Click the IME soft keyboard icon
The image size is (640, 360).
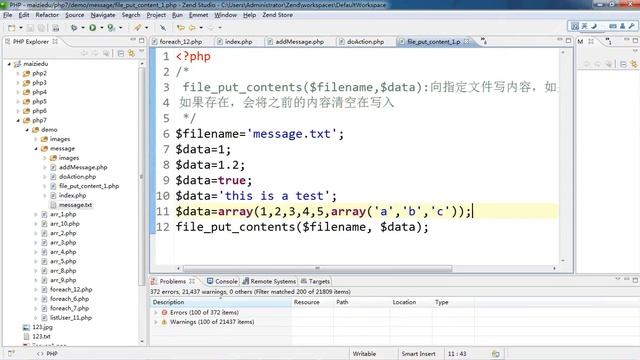(613, 26)
